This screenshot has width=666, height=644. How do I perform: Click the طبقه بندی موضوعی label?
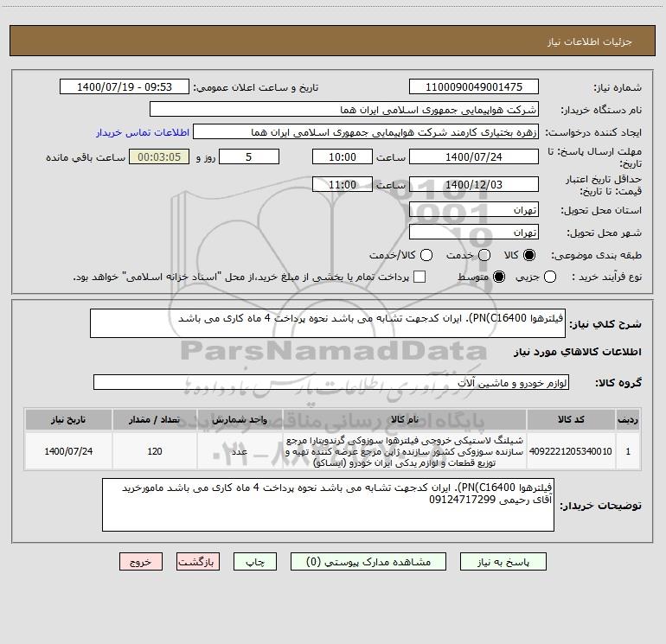coord(596,256)
